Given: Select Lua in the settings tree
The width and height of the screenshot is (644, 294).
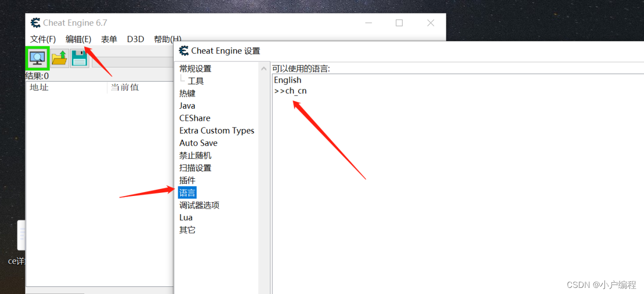Looking at the screenshot, I should point(186,217).
